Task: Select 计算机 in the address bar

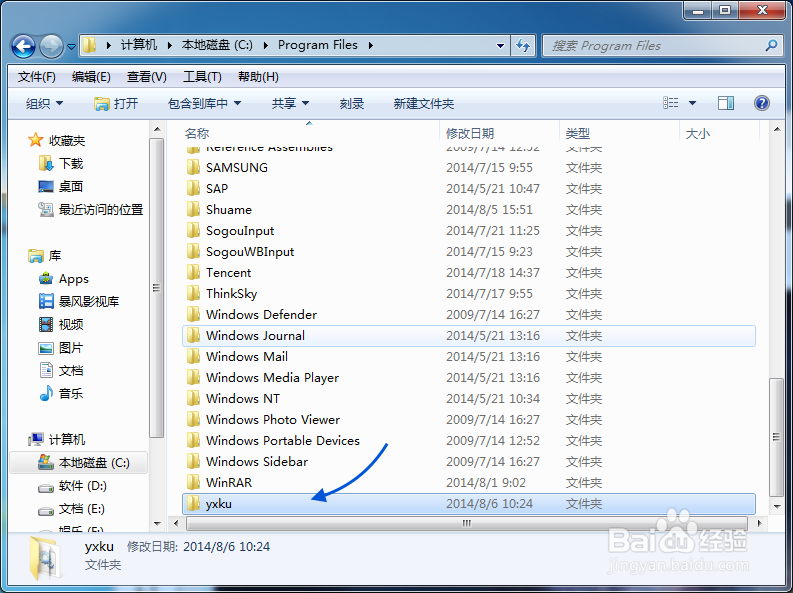Action: (139, 45)
